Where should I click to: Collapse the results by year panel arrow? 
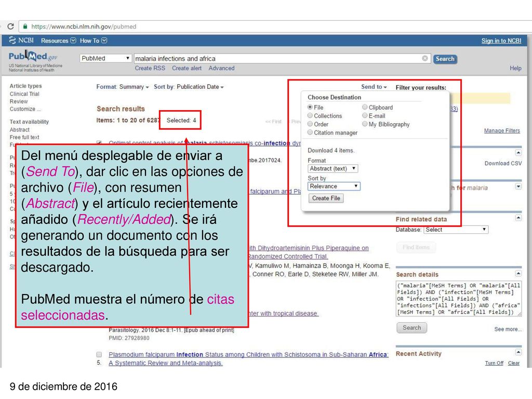[x=518, y=153]
